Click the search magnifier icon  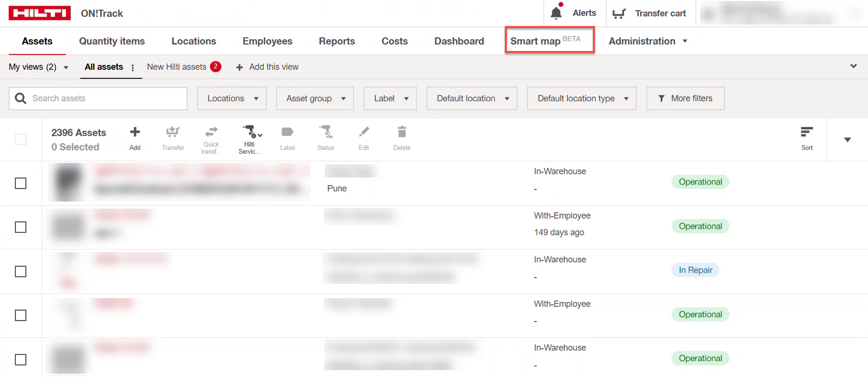[21, 98]
